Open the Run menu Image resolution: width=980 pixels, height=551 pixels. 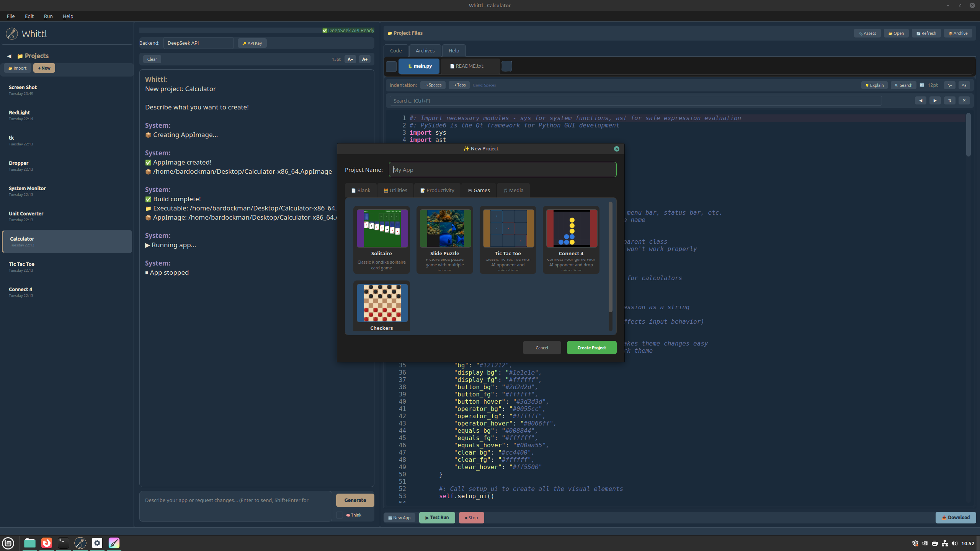(48, 16)
